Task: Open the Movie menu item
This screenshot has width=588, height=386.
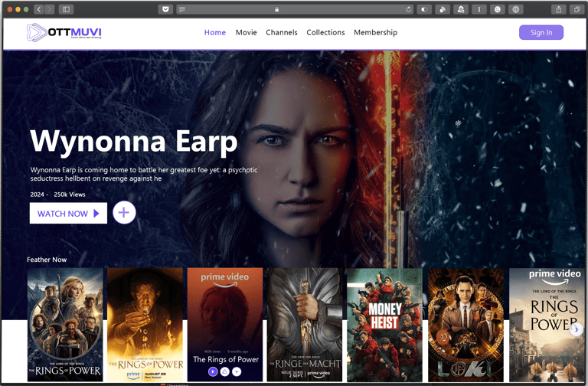Action: 247,32
